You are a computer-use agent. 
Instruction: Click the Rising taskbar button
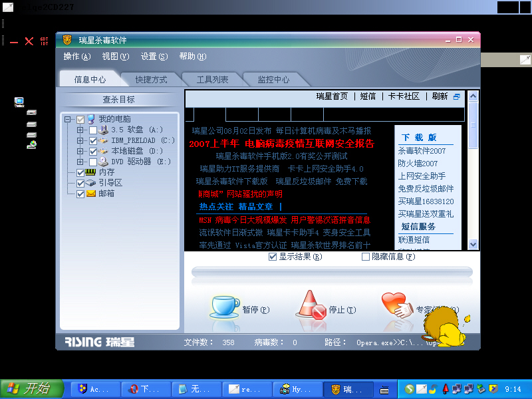tap(348, 389)
